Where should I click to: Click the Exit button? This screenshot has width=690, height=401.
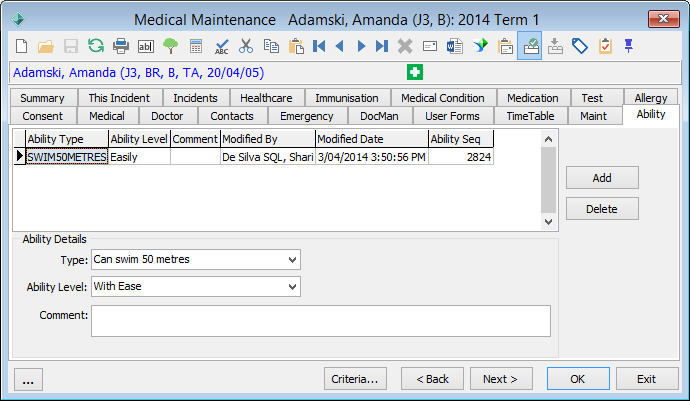point(647,379)
